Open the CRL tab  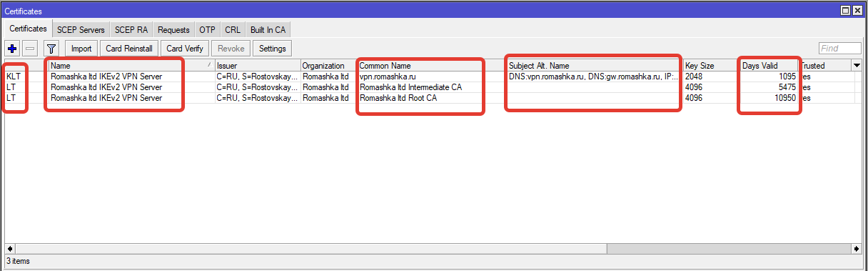click(x=233, y=29)
